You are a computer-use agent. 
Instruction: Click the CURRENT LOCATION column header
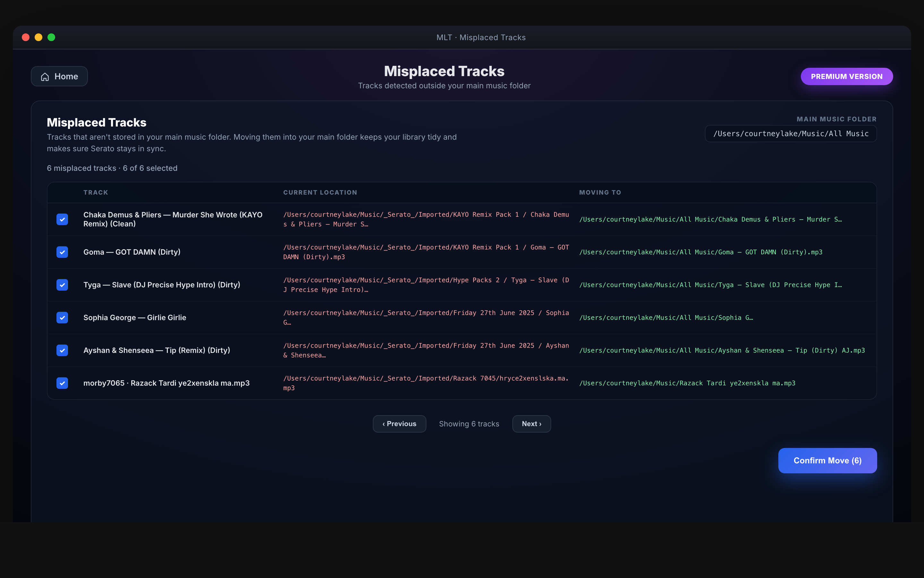[x=320, y=193]
